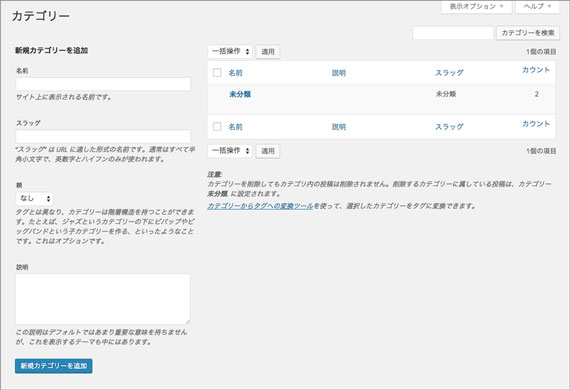
Task: Sort by 名前 in the table footer
Action: click(x=236, y=126)
